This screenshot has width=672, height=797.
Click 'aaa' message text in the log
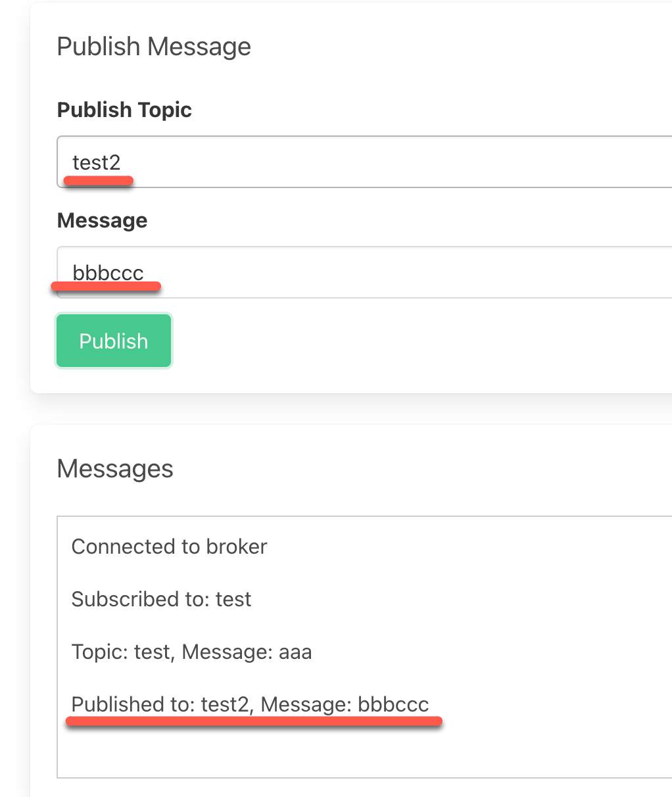pos(295,652)
